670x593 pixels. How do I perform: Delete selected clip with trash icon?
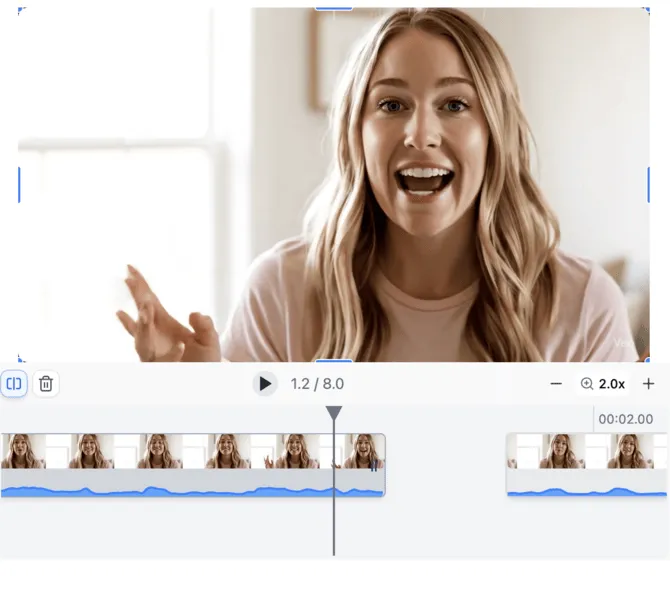pyautogui.click(x=46, y=384)
